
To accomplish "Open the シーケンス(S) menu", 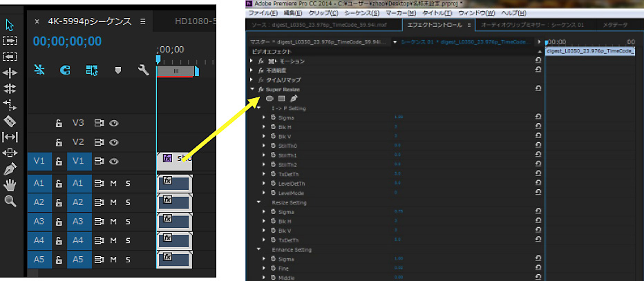I will 362,13.
